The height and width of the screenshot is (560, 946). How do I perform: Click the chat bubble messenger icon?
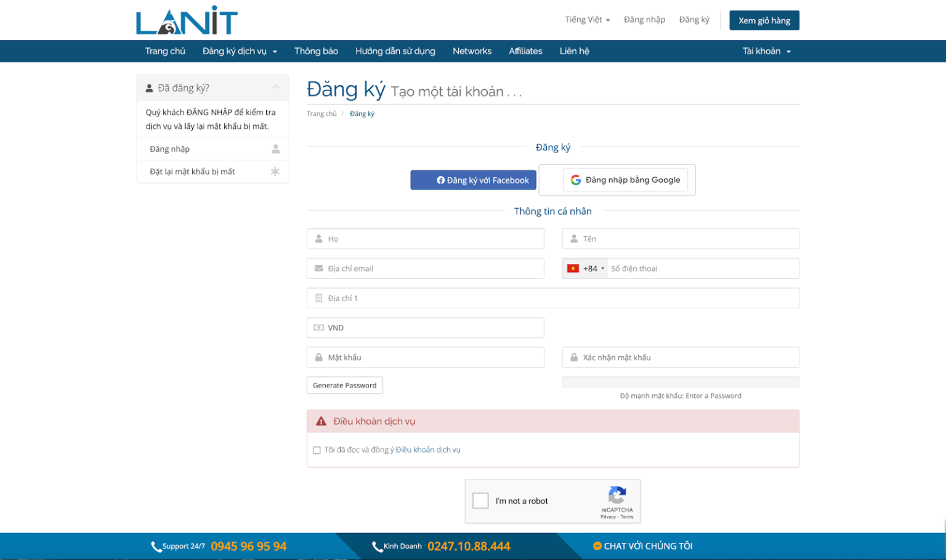(x=597, y=546)
